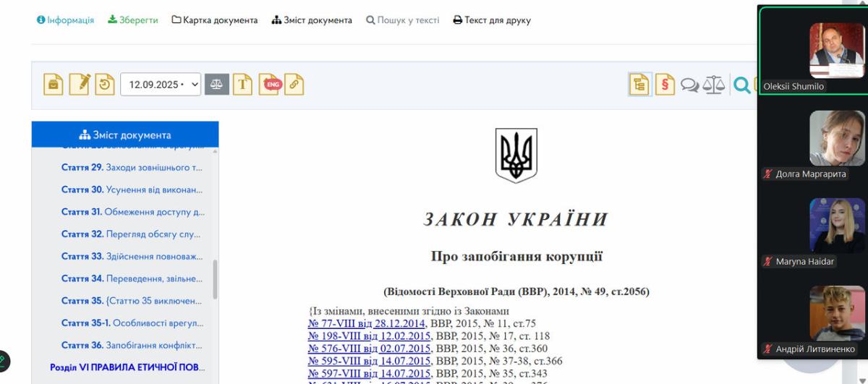Open Зміст документа in the top menu

(312, 20)
